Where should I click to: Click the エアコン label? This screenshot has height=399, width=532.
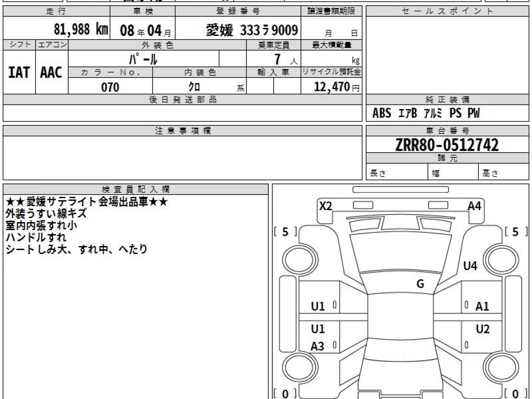pyautogui.click(x=51, y=45)
